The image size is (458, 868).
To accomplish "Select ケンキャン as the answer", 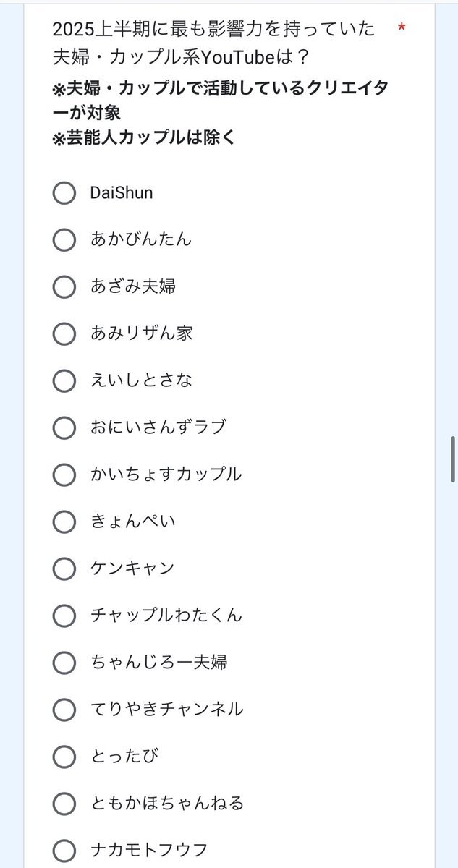I will [64, 569].
